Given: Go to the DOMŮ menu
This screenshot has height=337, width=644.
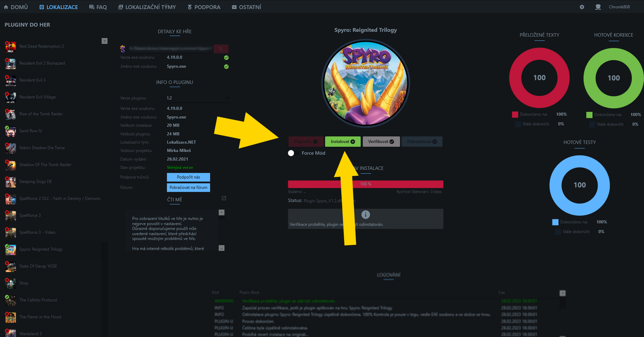Looking at the screenshot, I should (x=15, y=7).
